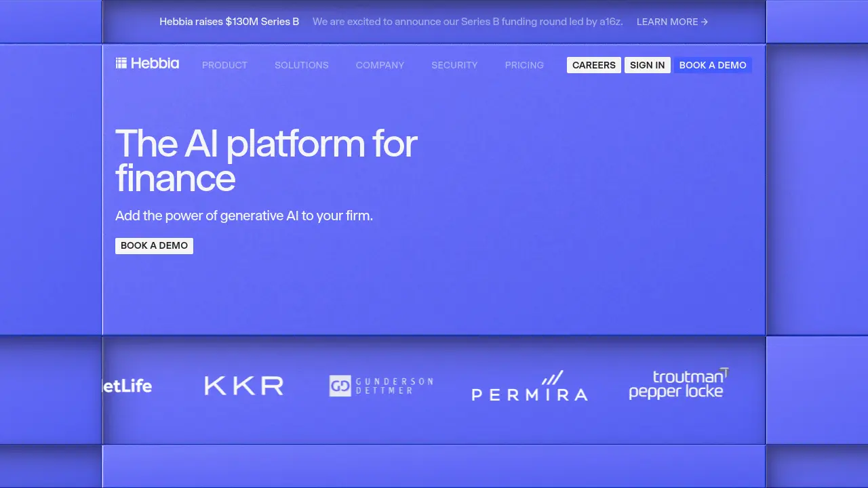Click the subheading about generative AI

tap(244, 216)
